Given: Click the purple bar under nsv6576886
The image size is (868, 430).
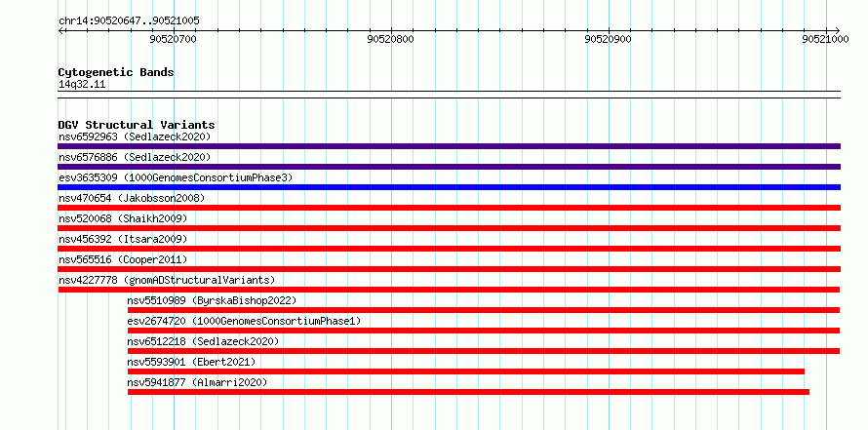Looking at the screenshot, I should pos(449,167).
